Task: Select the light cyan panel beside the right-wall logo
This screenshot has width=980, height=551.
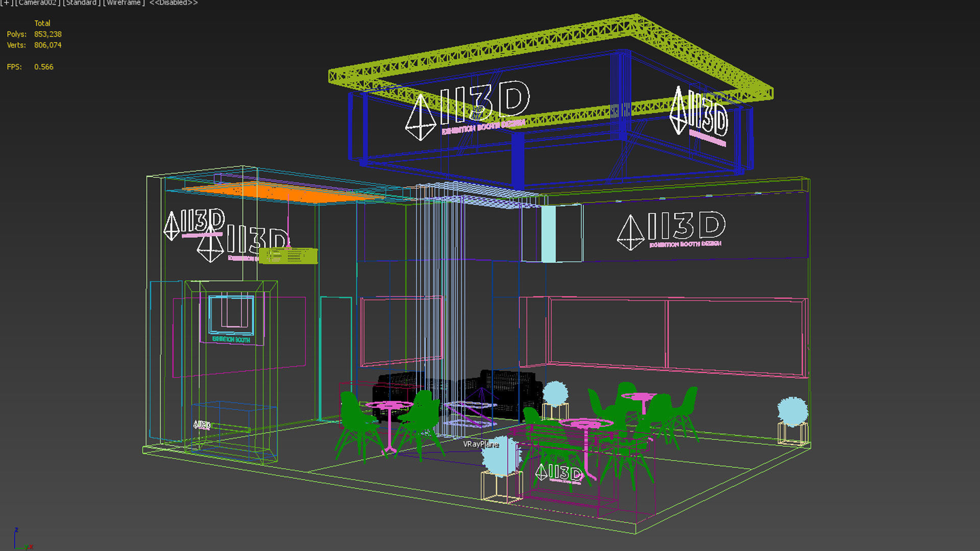Action: coord(549,234)
